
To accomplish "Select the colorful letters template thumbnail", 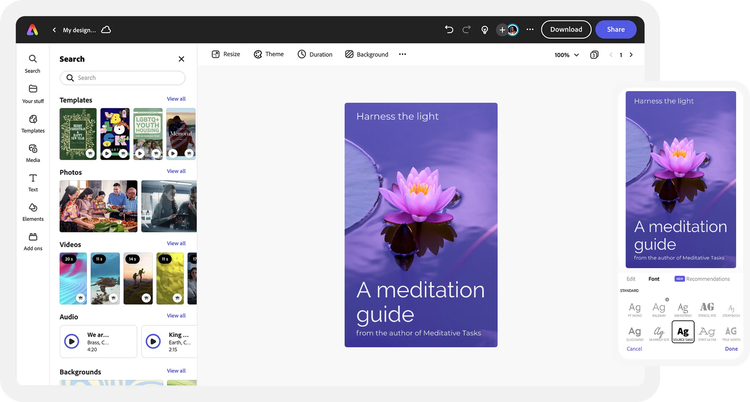I will (x=115, y=134).
